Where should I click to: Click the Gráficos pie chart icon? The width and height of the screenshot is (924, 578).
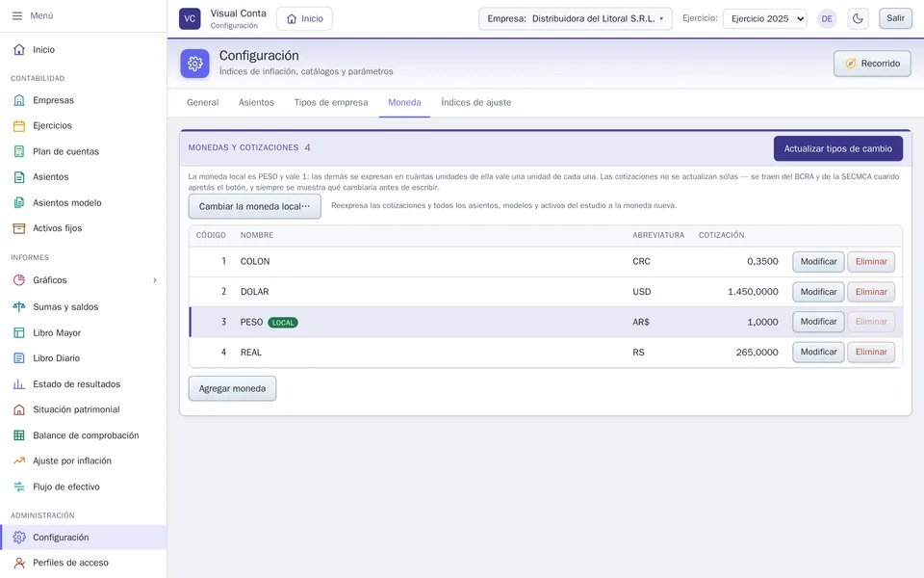pos(19,280)
